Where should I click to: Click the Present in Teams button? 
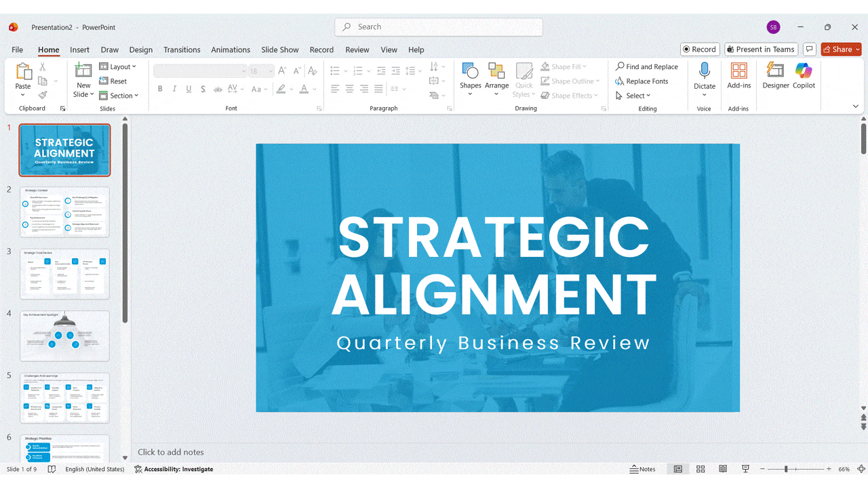coord(759,49)
